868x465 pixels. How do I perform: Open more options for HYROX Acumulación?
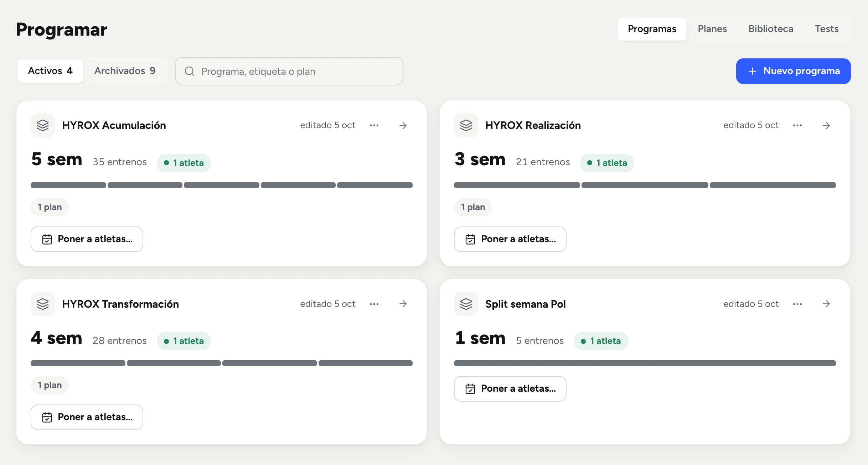tap(374, 125)
